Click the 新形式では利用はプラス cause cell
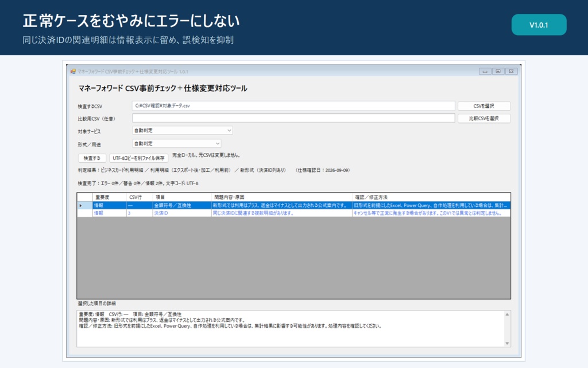This screenshot has height=368, width=588. point(281,205)
